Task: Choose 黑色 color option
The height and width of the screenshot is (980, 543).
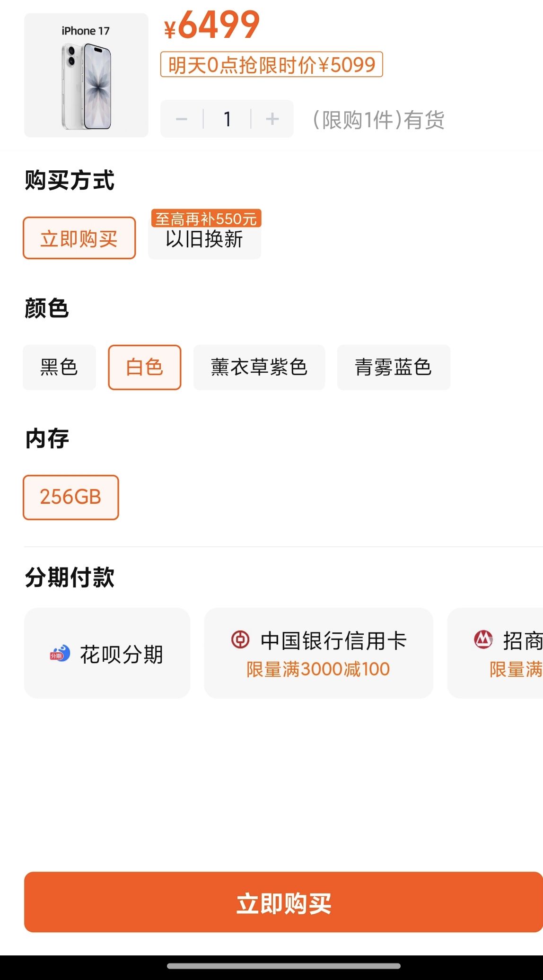Action: tap(59, 367)
